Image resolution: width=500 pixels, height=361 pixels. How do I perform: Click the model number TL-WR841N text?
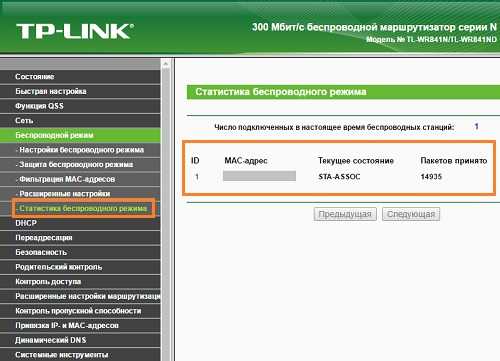431,39
